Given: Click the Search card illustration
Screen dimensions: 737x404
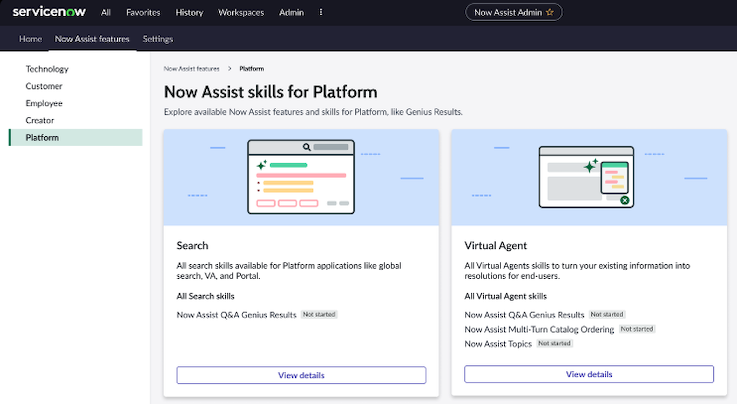Looking at the screenshot, I should coord(301,177).
